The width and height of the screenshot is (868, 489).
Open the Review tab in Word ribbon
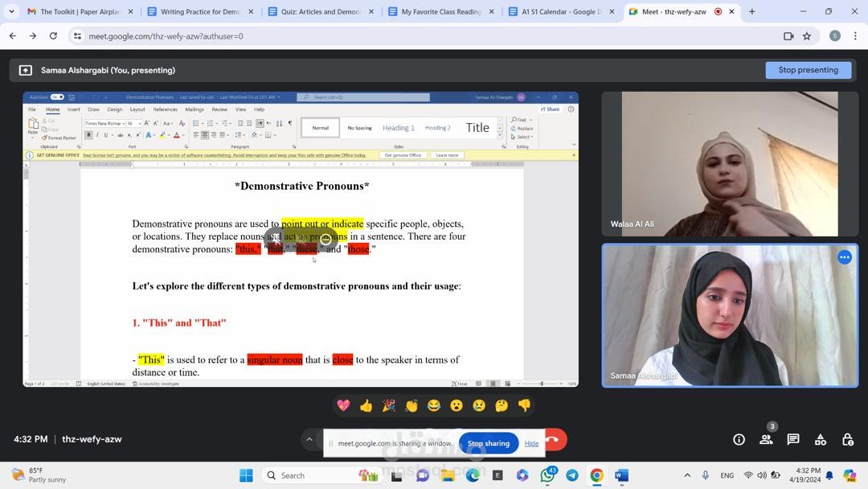pyautogui.click(x=219, y=109)
